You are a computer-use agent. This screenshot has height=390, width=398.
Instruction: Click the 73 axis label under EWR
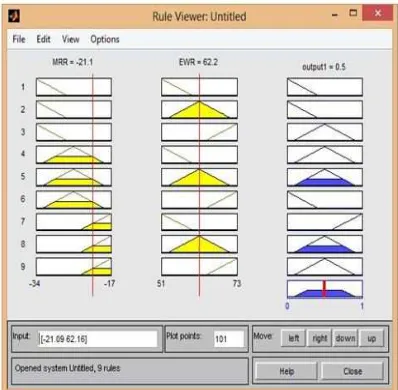(x=237, y=284)
